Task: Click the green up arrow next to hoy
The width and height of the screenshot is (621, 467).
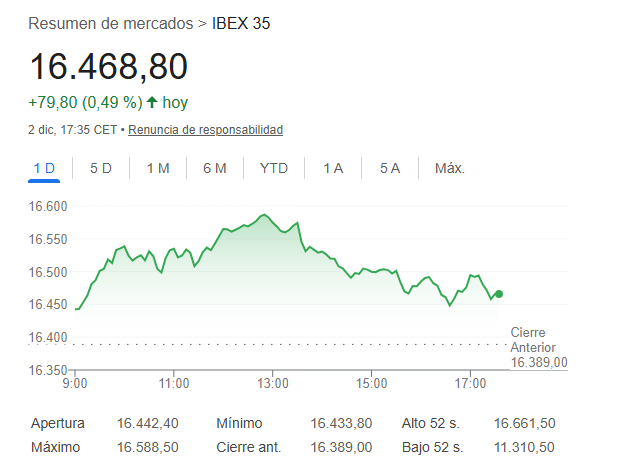Action: 152,102
